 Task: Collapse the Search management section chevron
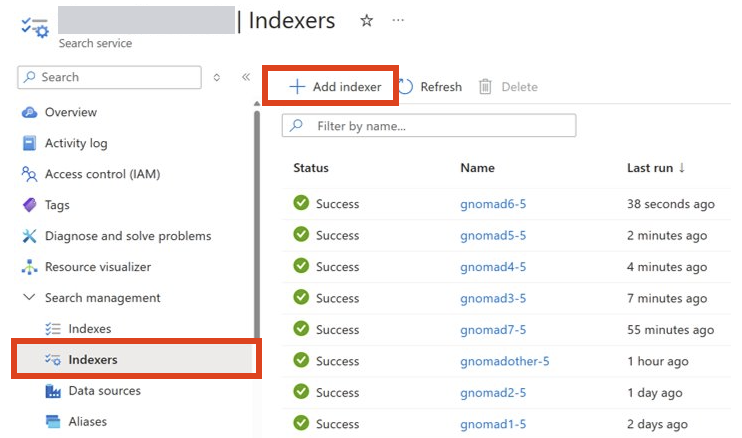click(29, 297)
